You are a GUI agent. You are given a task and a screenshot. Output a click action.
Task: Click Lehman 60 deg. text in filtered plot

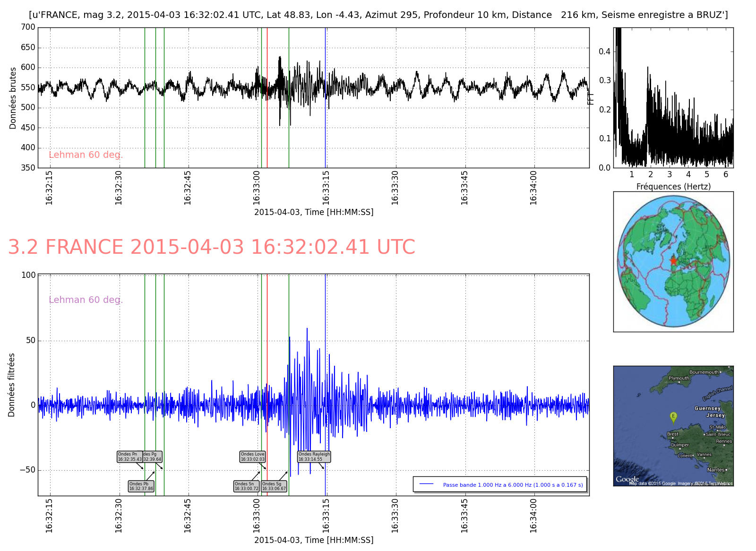[x=86, y=300]
